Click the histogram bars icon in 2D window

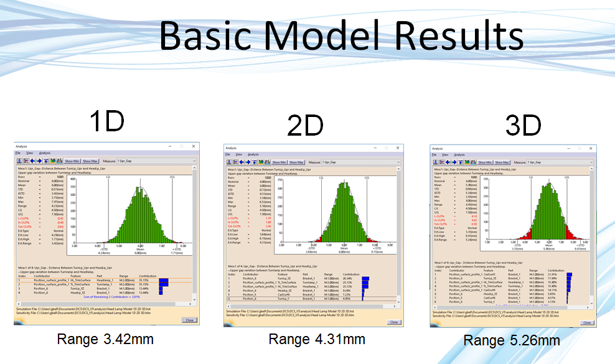pyautogui.click(x=236, y=162)
